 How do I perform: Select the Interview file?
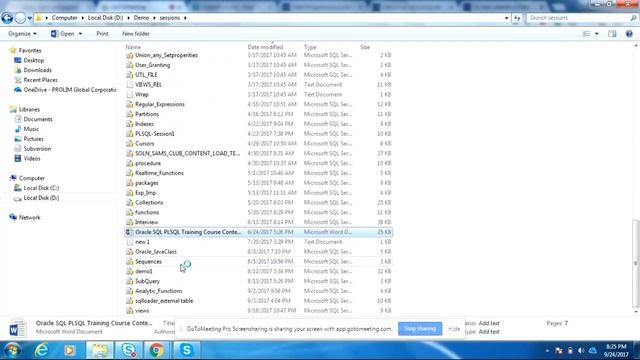147,222
